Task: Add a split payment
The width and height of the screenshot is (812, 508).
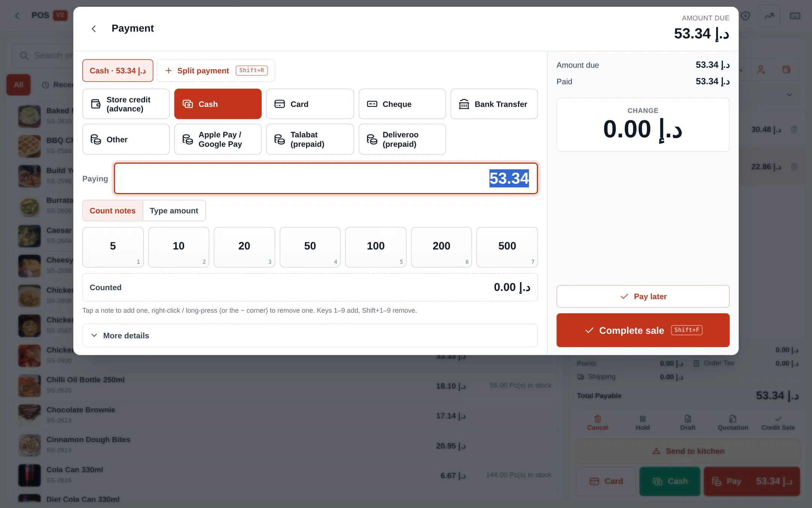Action: (216, 71)
